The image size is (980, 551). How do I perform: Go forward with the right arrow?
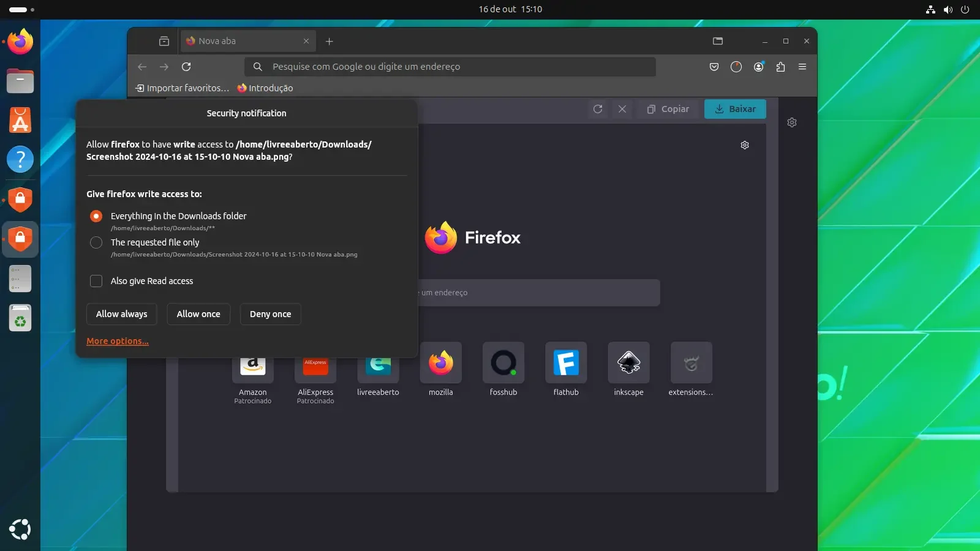(164, 67)
